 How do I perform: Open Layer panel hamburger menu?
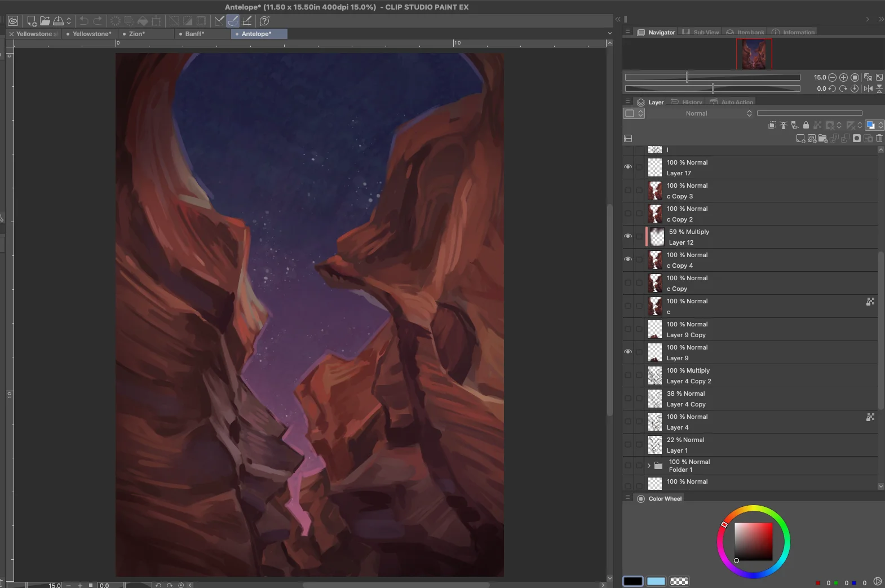[x=627, y=101]
